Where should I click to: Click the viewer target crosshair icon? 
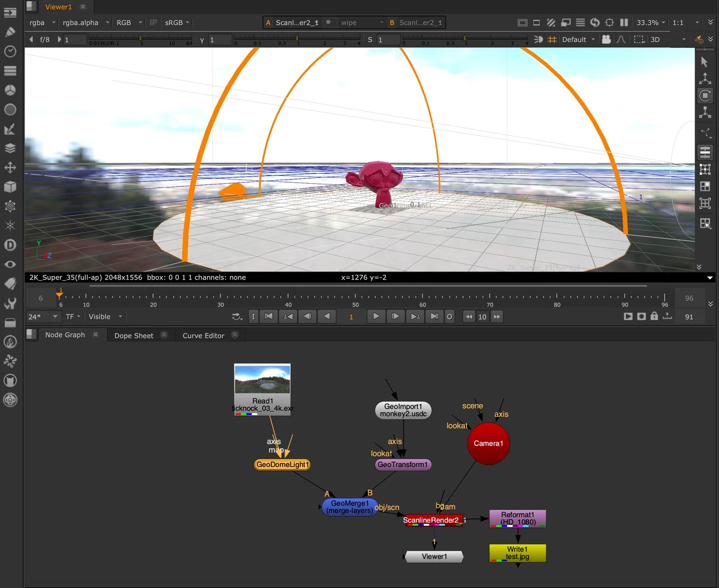pyautogui.click(x=610, y=23)
